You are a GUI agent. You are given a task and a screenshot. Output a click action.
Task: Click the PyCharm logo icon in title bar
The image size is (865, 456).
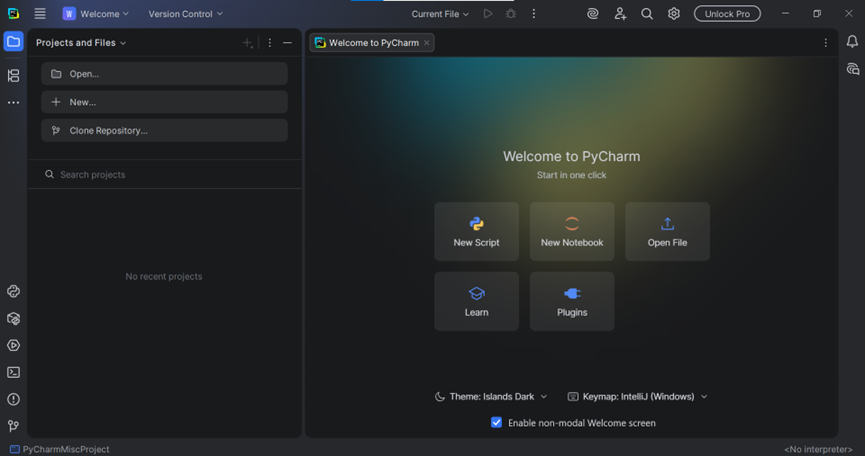click(x=13, y=14)
